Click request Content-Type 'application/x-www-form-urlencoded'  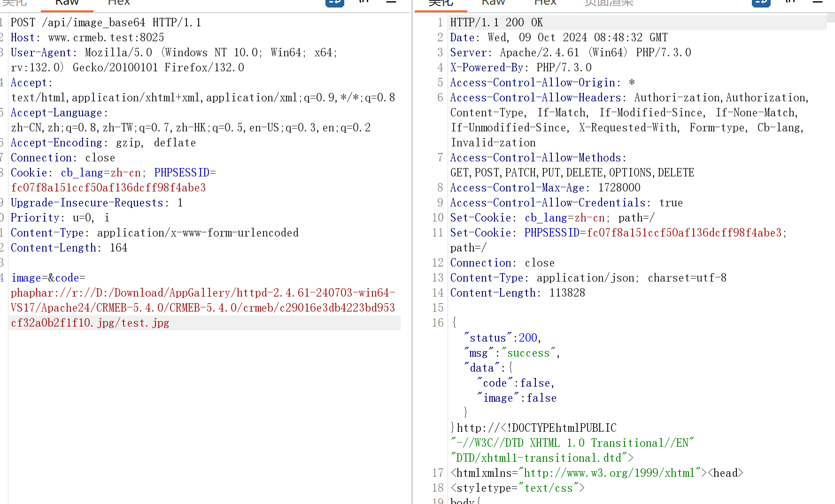click(x=198, y=233)
